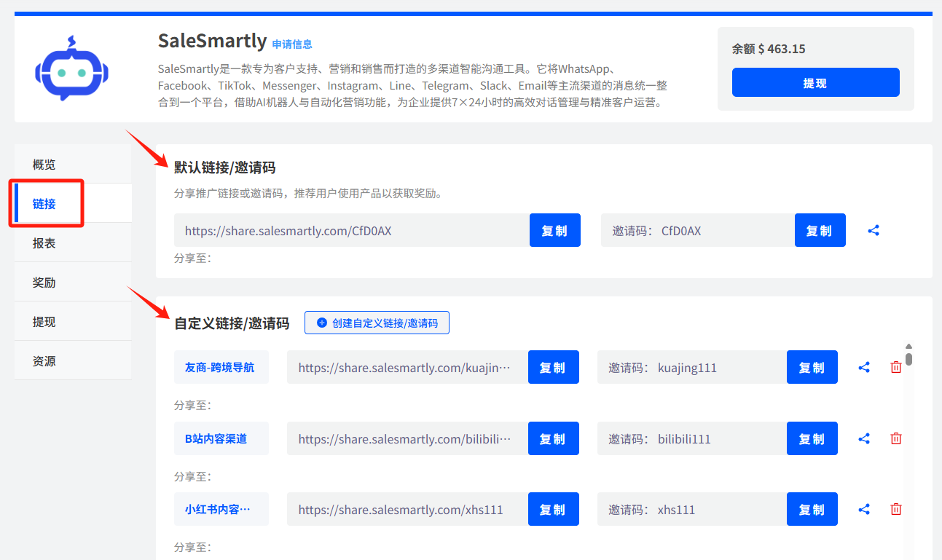This screenshot has width=942, height=560.
Task: Click the 余额 $ 463.15 balance text
Action: (769, 49)
